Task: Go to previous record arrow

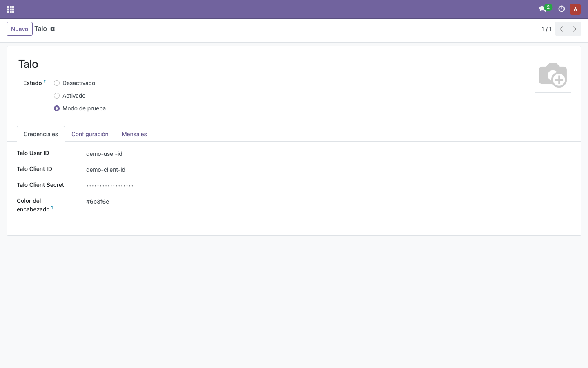Action: pos(561,29)
